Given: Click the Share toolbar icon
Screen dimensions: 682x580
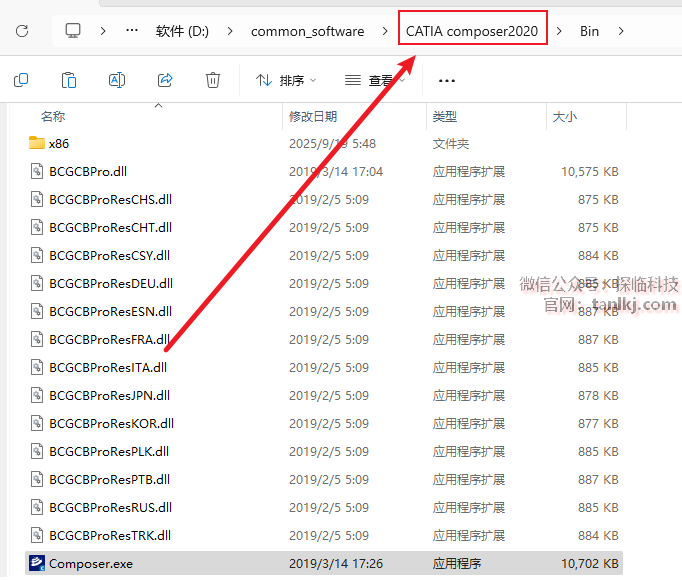Looking at the screenshot, I should click(165, 80).
